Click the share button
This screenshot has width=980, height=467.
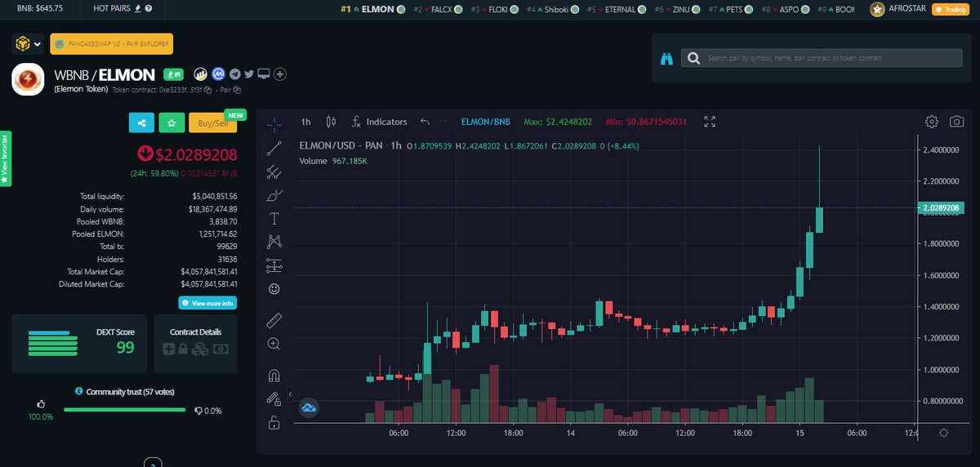141,122
